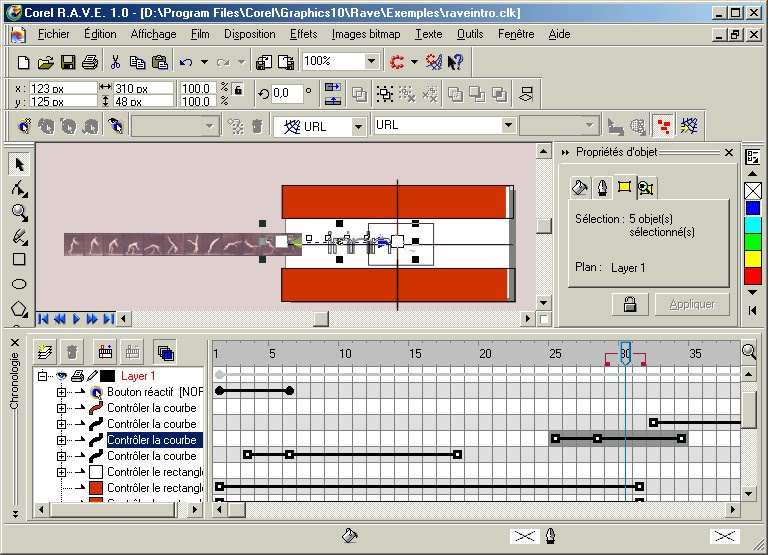The width and height of the screenshot is (768, 555).
Task: Open the Effets menu
Action: pos(303,34)
